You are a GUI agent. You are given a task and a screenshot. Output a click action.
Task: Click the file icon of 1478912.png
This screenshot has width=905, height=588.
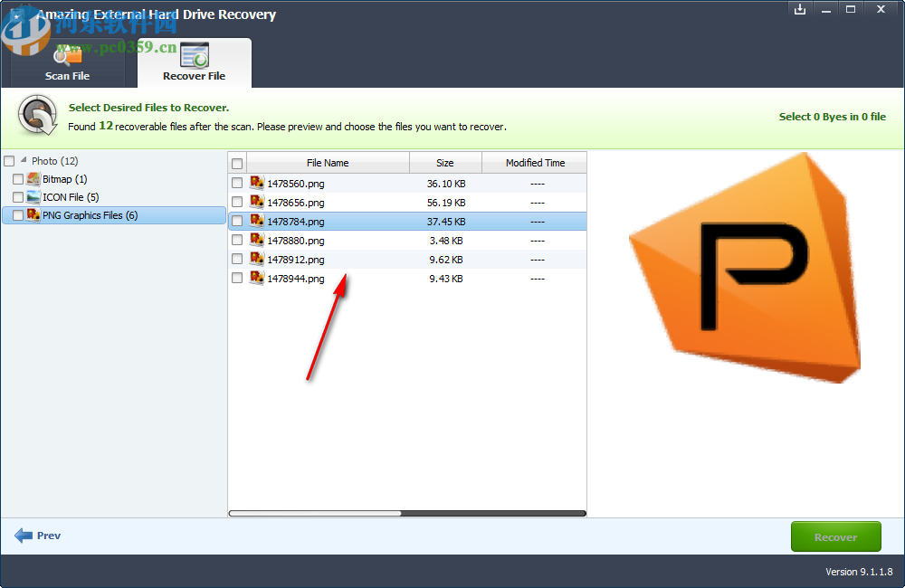pos(257,259)
